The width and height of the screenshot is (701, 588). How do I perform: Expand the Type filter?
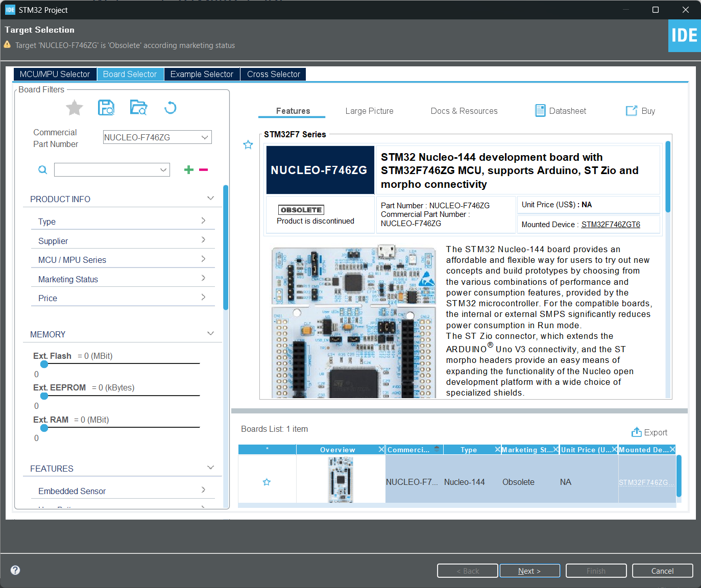pyautogui.click(x=203, y=220)
